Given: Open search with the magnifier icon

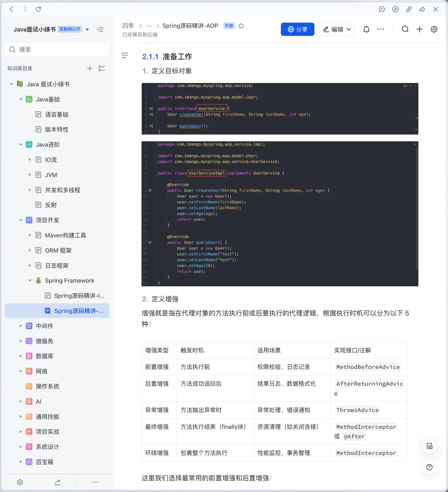Looking at the screenshot, I should click(405, 29).
